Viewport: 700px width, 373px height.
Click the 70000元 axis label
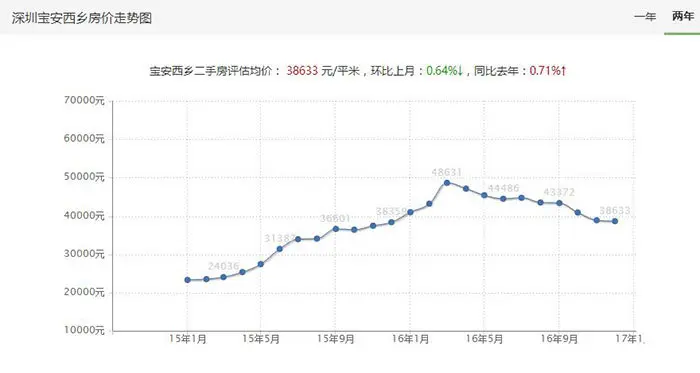click(84, 100)
